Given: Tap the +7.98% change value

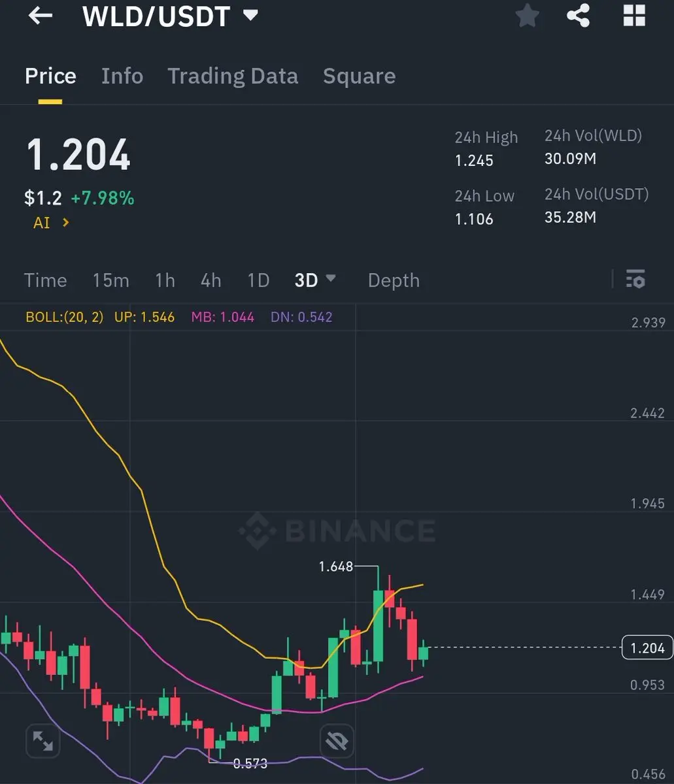Looking at the screenshot, I should pos(102,198).
